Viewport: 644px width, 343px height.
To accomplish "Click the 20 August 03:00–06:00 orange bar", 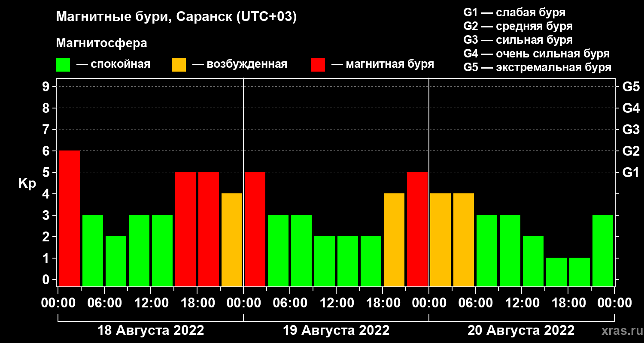I will [464, 240].
